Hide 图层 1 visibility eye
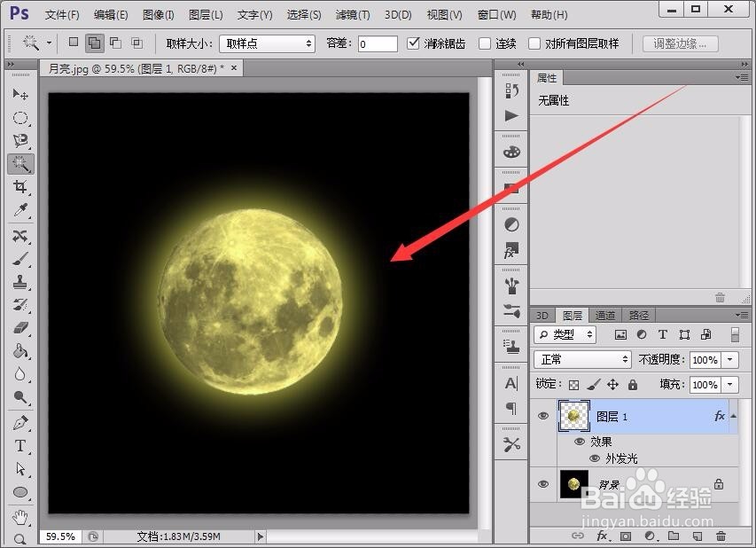Screen dimensions: 756x548 click(x=543, y=416)
